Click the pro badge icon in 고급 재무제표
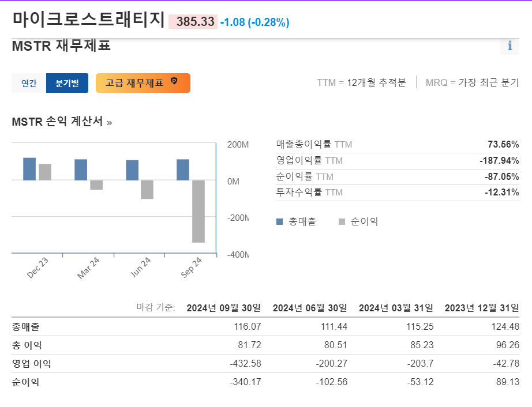The image size is (532, 407). tap(174, 81)
